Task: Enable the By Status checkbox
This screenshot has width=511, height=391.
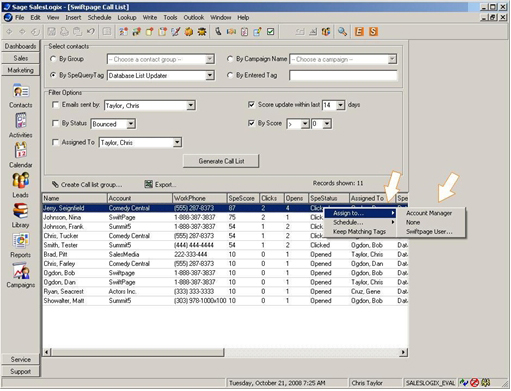Action: (x=55, y=123)
